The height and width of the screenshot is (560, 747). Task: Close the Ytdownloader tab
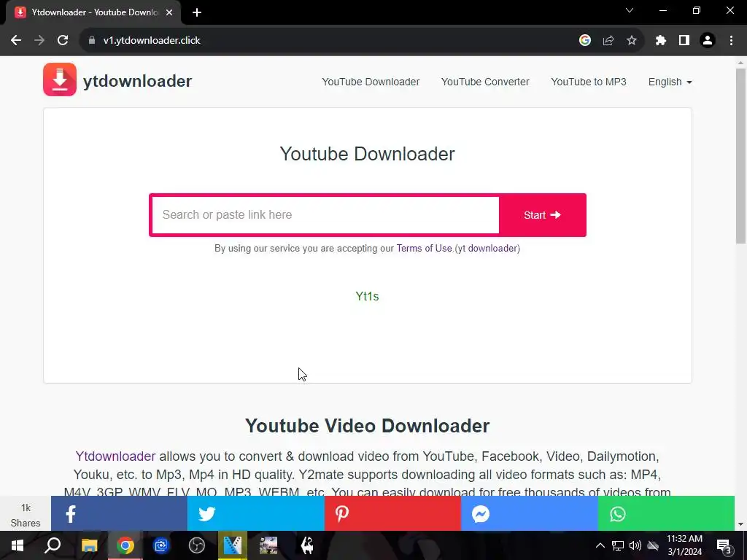pyautogui.click(x=169, y=12)
